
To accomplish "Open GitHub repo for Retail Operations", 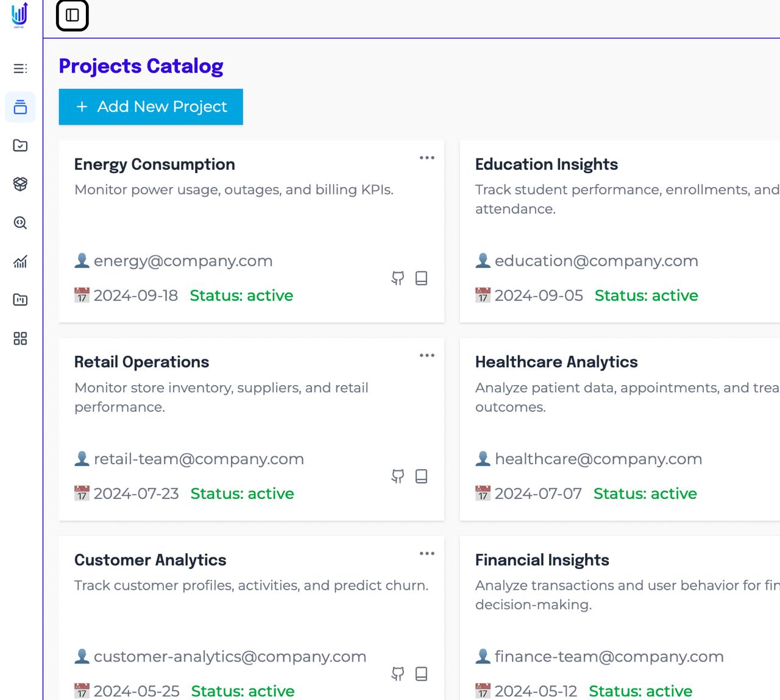I will [398, 476].
